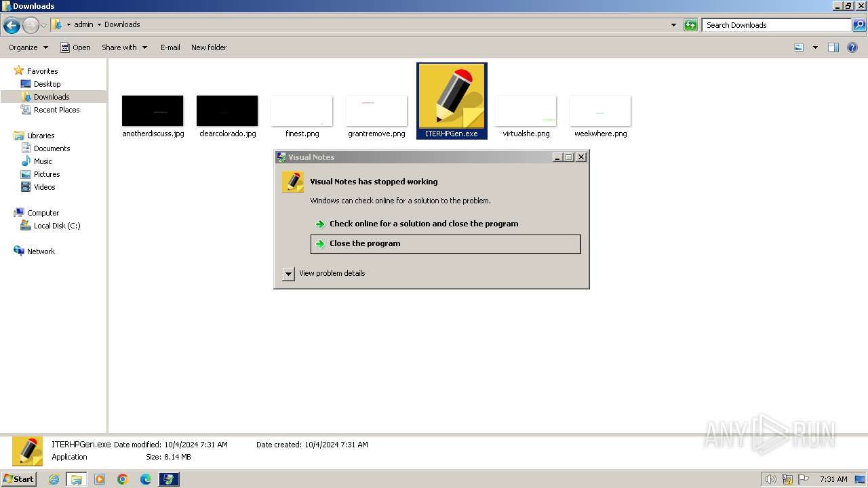Click the Open toolbar button
This screenshot has width=868, height=488.
pos(75,47)
